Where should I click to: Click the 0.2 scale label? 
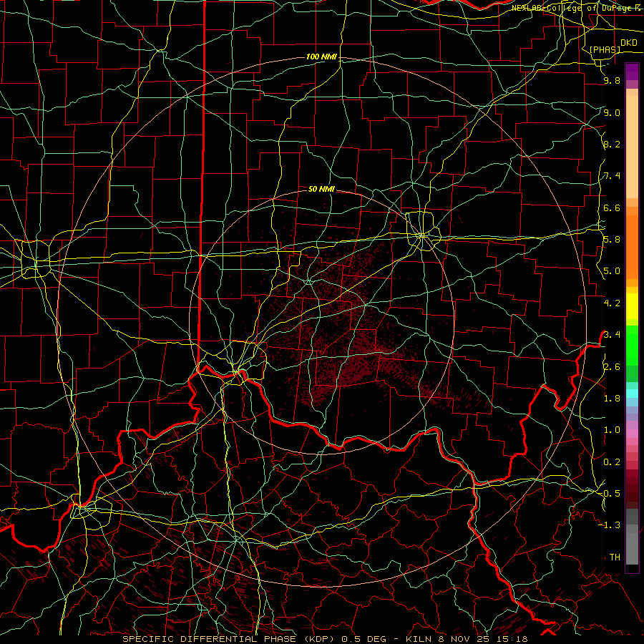pos(612,462)
